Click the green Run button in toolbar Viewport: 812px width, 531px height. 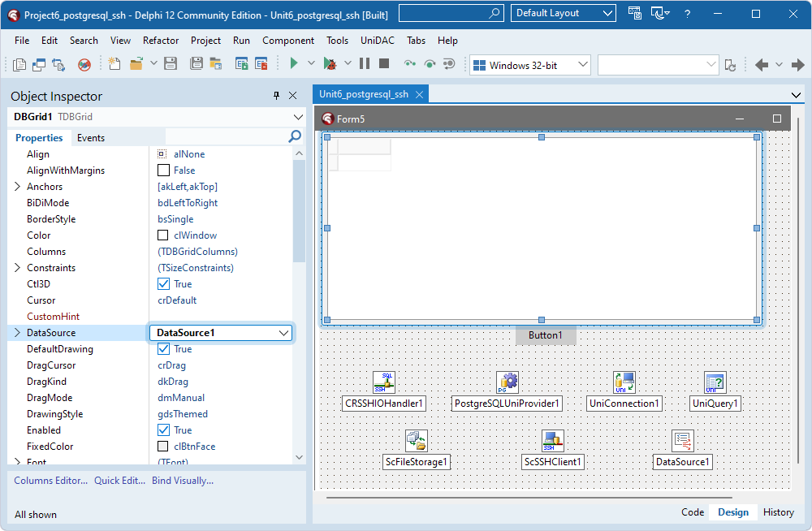coord(294,64)
